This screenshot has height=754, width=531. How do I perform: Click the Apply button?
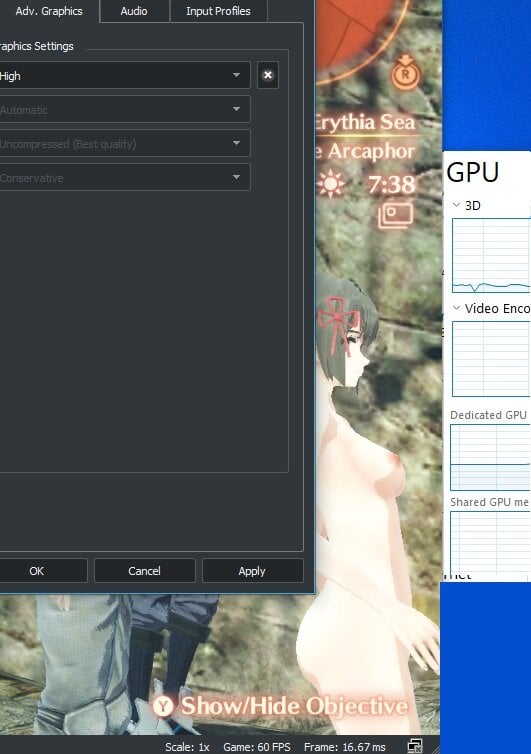253,571
